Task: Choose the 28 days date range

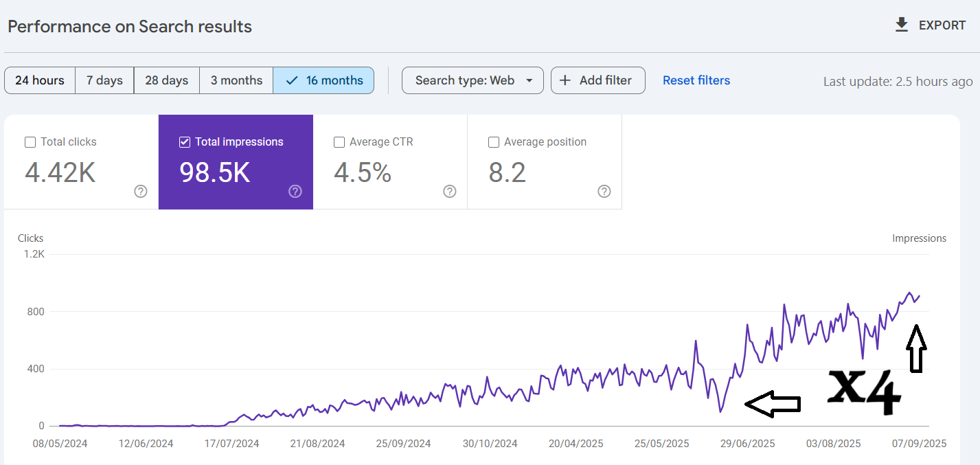Action: coord(166,80)
